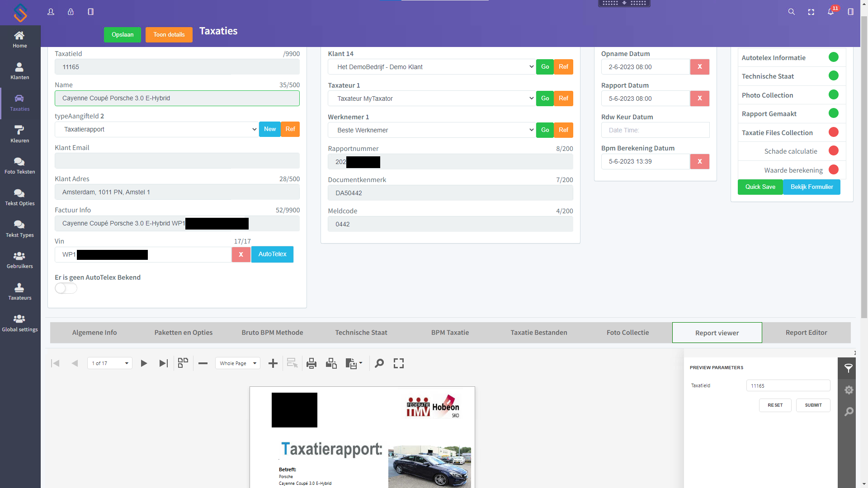
Task: Open Home from the sidebar
Action: [x=20, y=40]
